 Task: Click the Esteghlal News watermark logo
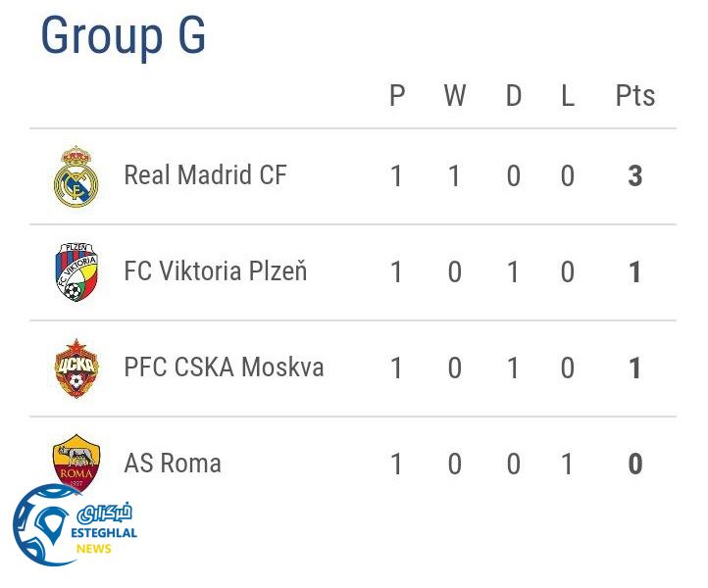(74, 526)
